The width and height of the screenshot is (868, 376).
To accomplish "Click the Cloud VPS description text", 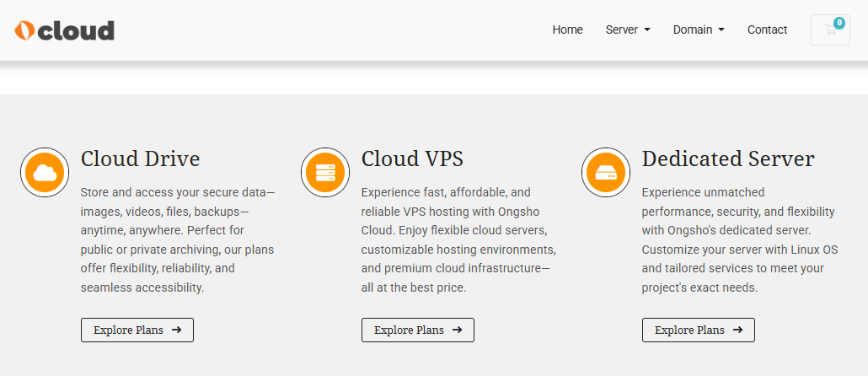I will 458,240.
